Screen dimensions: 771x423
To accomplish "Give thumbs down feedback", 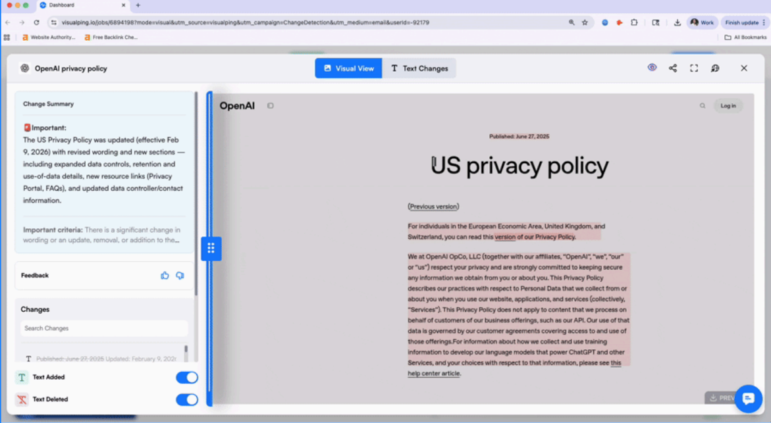I will [180, 275].
